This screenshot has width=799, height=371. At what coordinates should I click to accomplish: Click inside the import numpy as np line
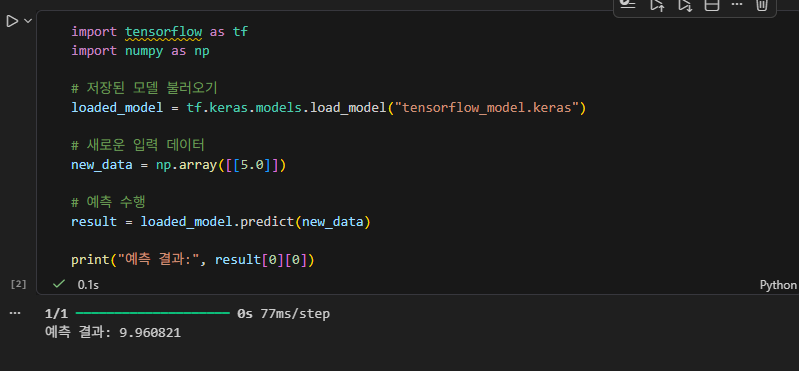tap(140, 51)
